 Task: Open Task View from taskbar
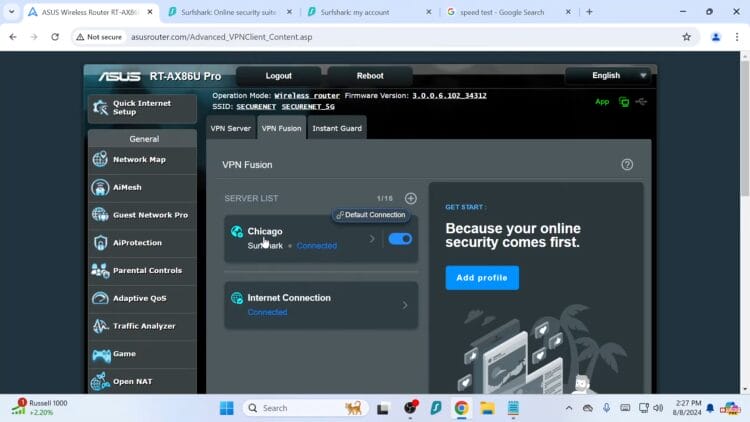(383, 409)
